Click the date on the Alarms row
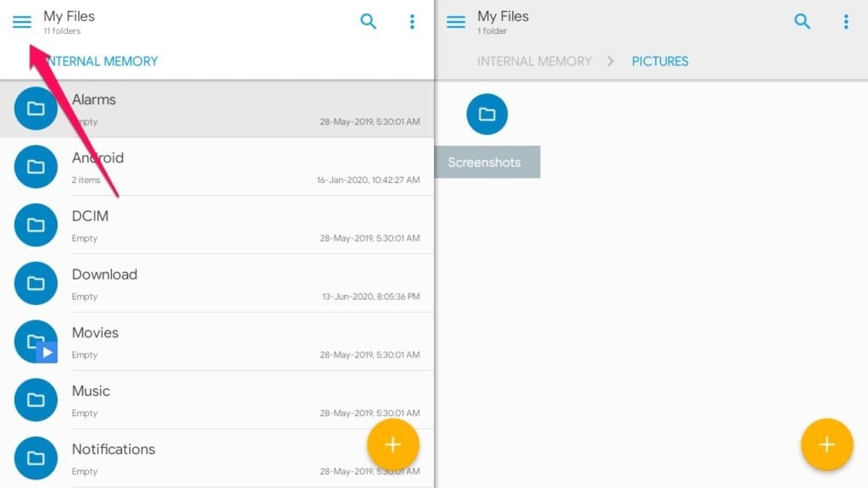The height and width of the screenshot is (488, 868). (370, 122)
